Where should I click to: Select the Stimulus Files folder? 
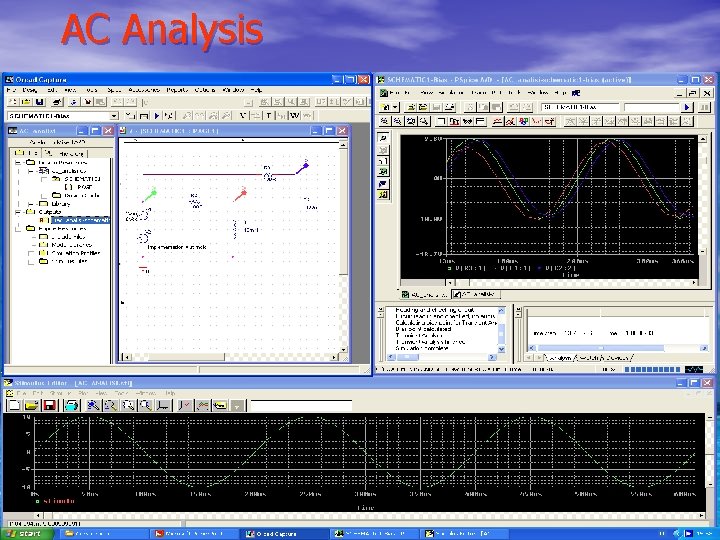coord(63,261)
